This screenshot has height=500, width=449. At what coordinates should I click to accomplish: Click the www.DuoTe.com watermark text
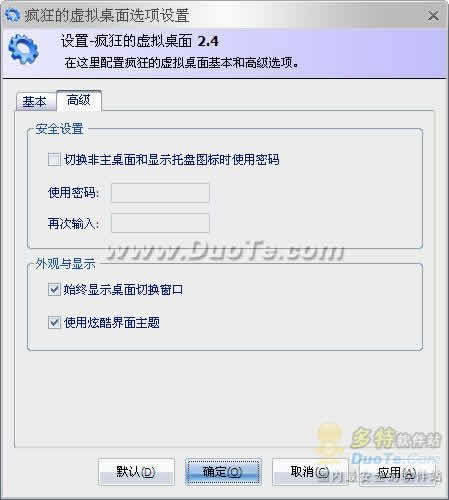(225, 250)
